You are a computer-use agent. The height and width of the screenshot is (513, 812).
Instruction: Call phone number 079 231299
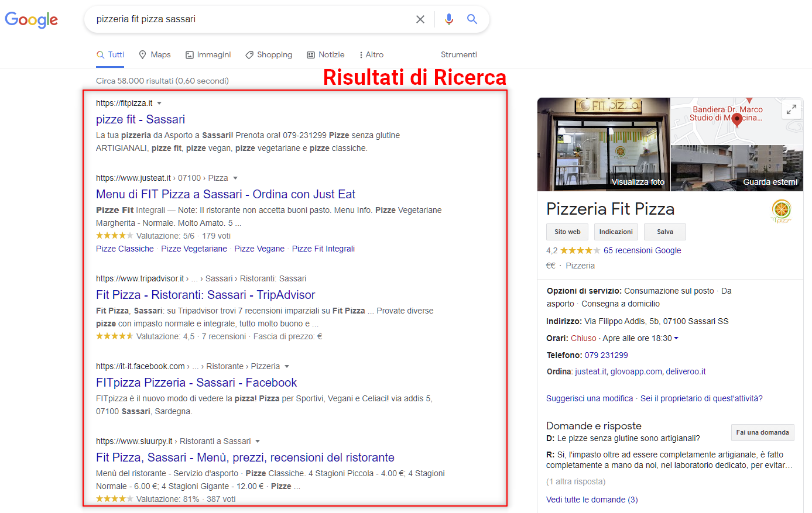[x=606, y=355]
